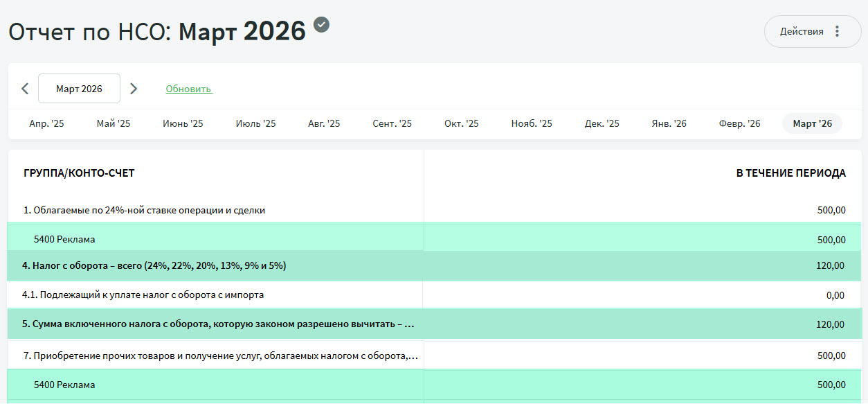Open the Март 2026 period picker
This screenshot has height=404, width=868.
[x=79, y=89]
